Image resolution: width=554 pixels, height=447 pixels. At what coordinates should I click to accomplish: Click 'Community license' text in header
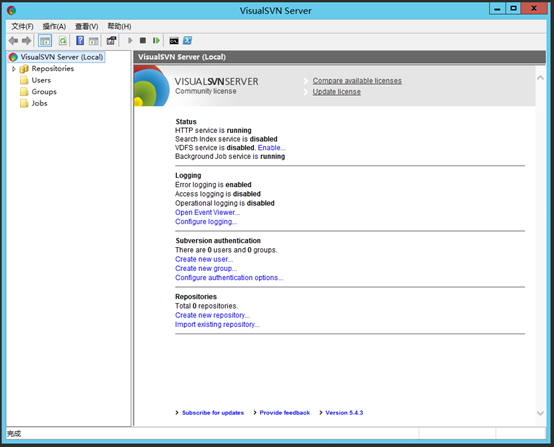coord(206,91)
